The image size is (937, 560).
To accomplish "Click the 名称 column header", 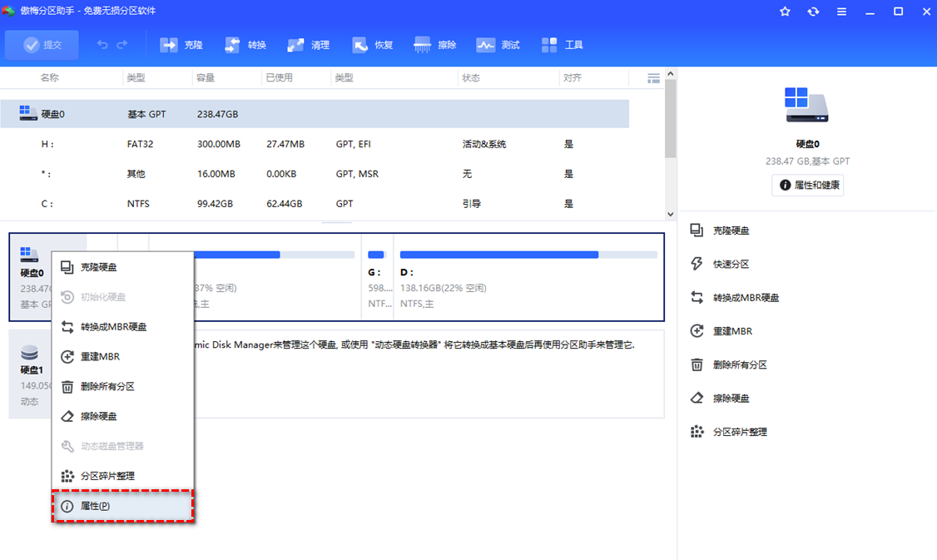I will pos(50,77).
